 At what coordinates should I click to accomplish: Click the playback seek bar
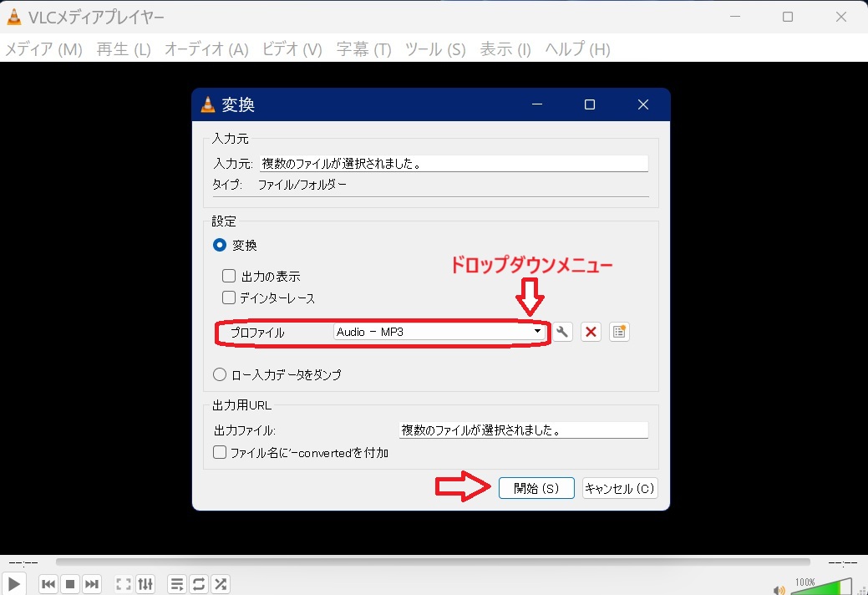pyautogui.click(x=433, y=562)
